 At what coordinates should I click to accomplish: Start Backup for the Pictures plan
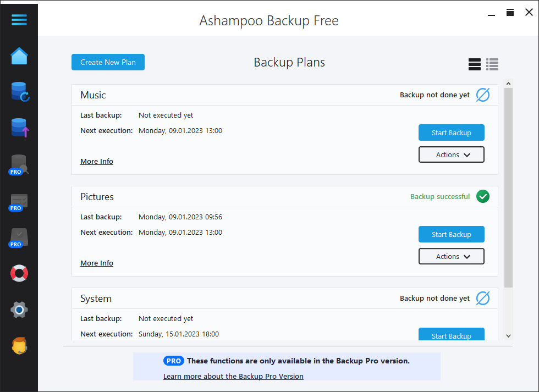tap(451, 234)
